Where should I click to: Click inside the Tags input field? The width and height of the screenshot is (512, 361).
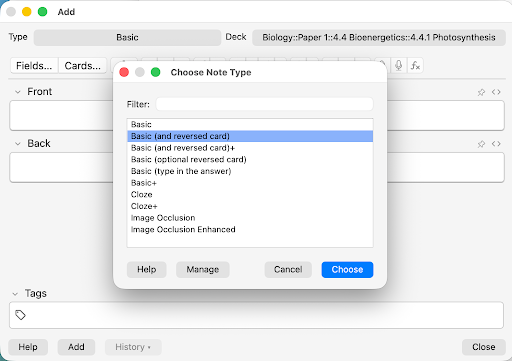click(x=256, y=315)
